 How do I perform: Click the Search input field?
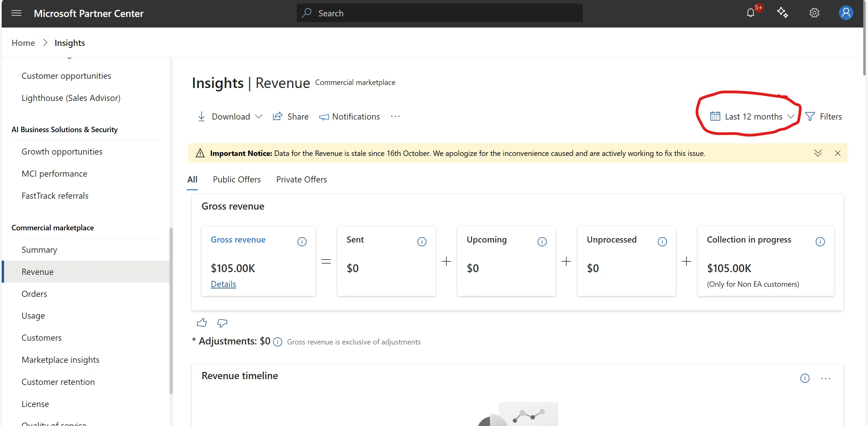(439, 13)
